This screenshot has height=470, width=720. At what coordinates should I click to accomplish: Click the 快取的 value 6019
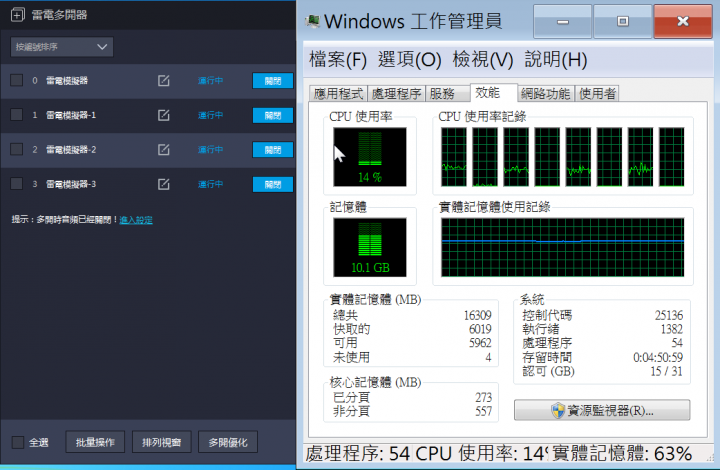(x=480, y=329)
